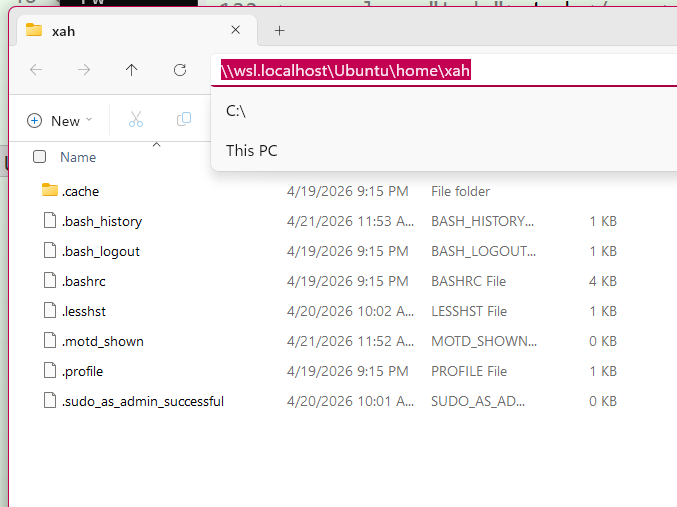Select the .bash_history file name
This screenshot has height=507, width=677.
pos(102,222)
